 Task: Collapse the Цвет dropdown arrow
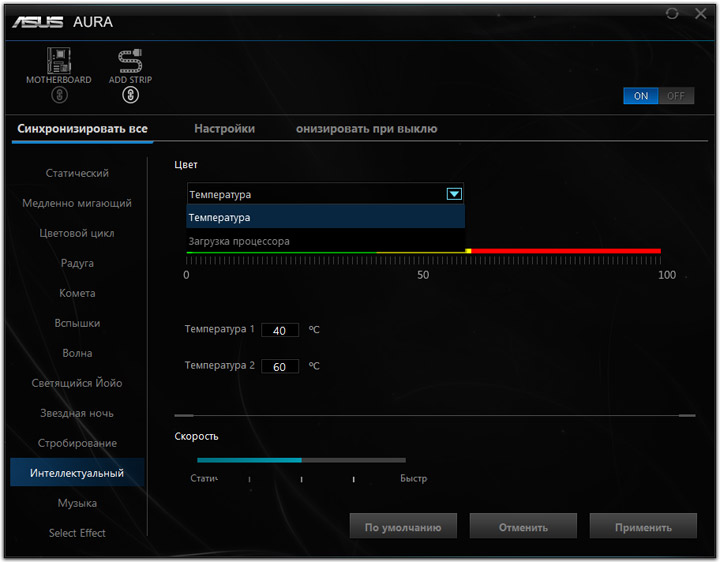[x=454, y=194]
